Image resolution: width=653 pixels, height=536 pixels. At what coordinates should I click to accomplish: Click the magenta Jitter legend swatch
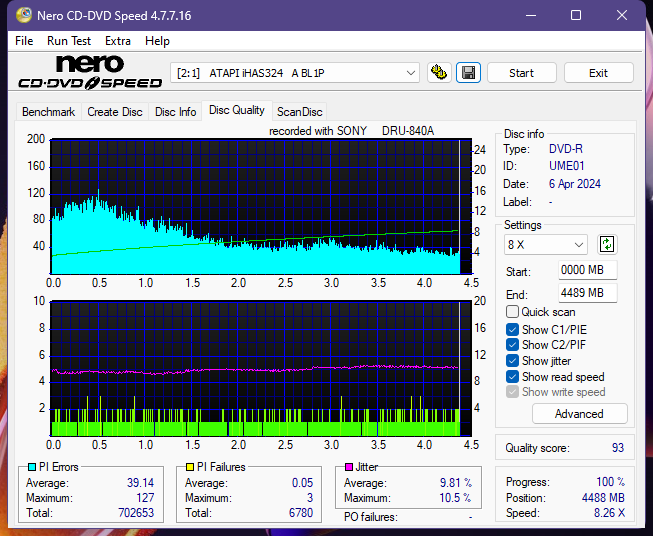point(349,467)
